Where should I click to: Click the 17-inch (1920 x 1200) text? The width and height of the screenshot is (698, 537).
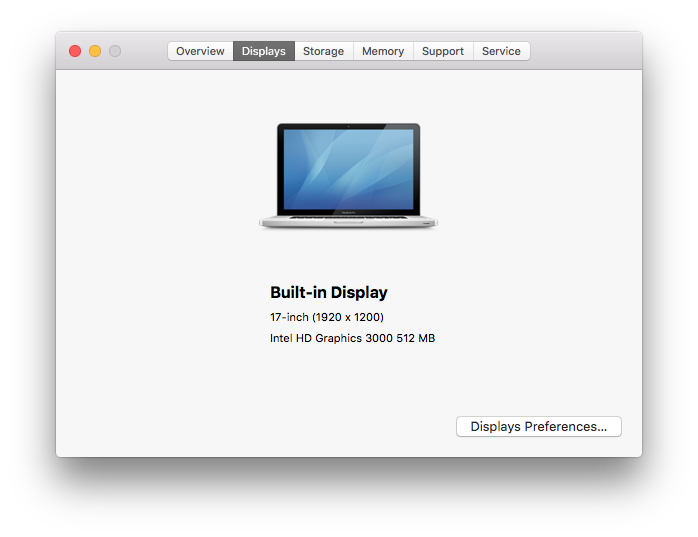pyautogui.click(x=327, y=317)
